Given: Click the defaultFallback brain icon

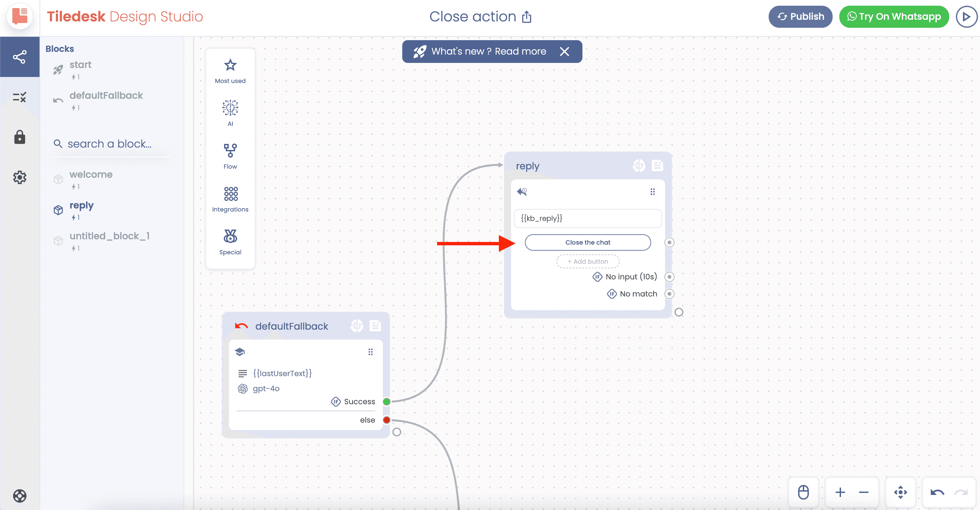Looking at the screenshot, I should click(x=357, y=326).
